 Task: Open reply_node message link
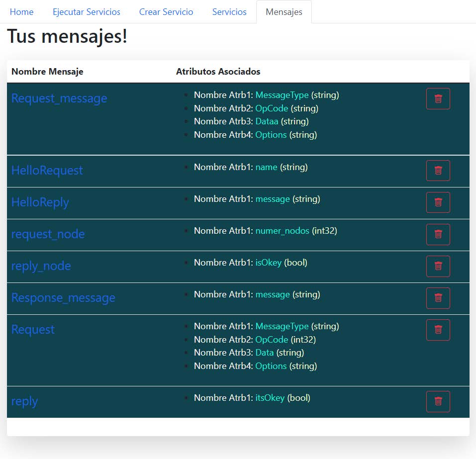tap(41, 266)
